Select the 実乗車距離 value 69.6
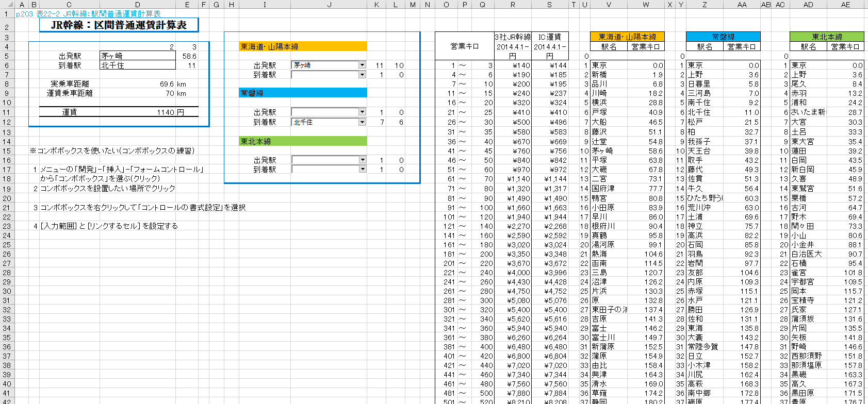 point(137,84)
